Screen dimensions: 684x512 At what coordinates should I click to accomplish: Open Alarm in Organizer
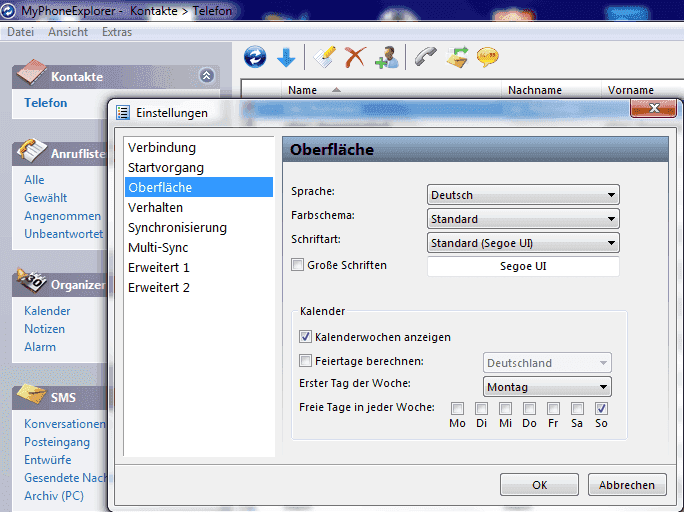(x=40, y=347)
